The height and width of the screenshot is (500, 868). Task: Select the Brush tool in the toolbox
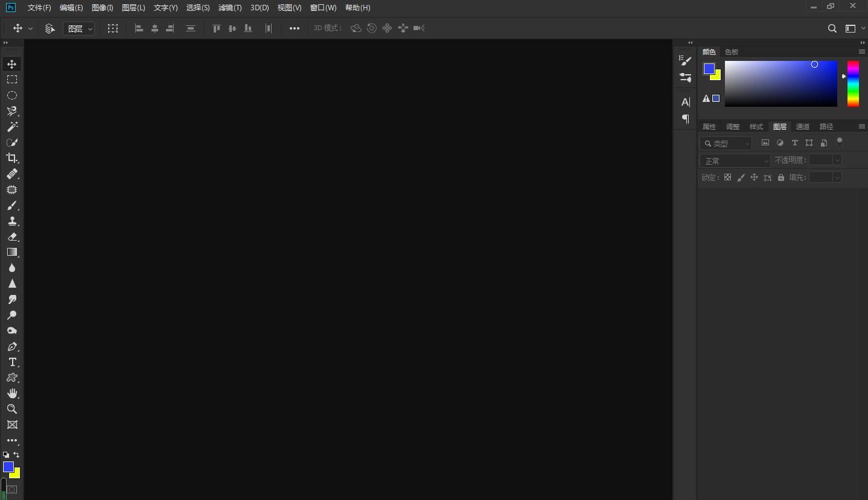pos(11,205)
